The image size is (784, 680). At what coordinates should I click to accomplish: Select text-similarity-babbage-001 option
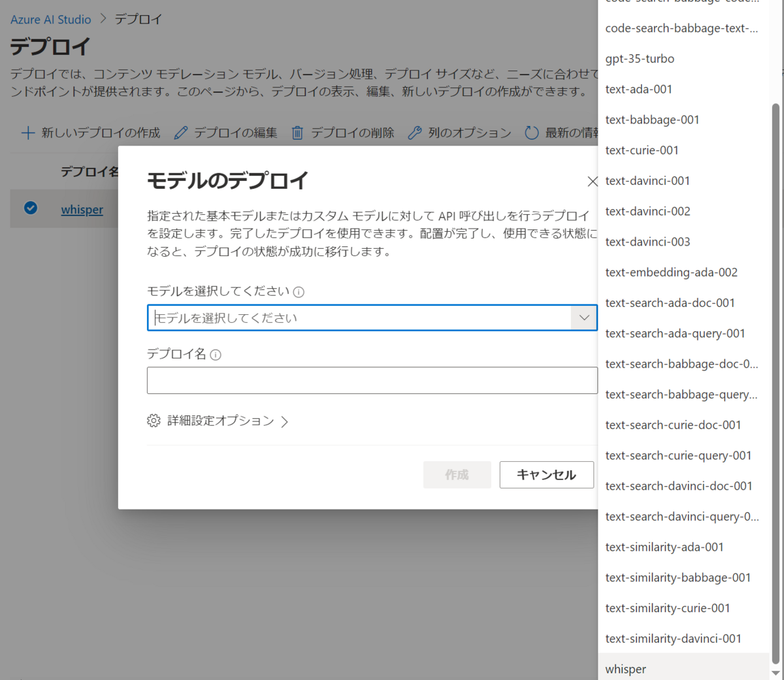[683, 577]
